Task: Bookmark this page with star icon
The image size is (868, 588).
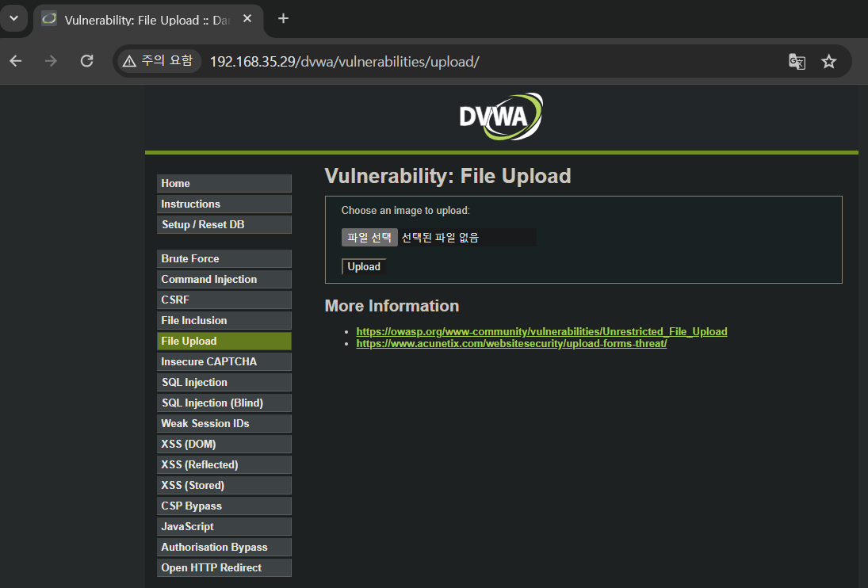Action: [828, 61]
